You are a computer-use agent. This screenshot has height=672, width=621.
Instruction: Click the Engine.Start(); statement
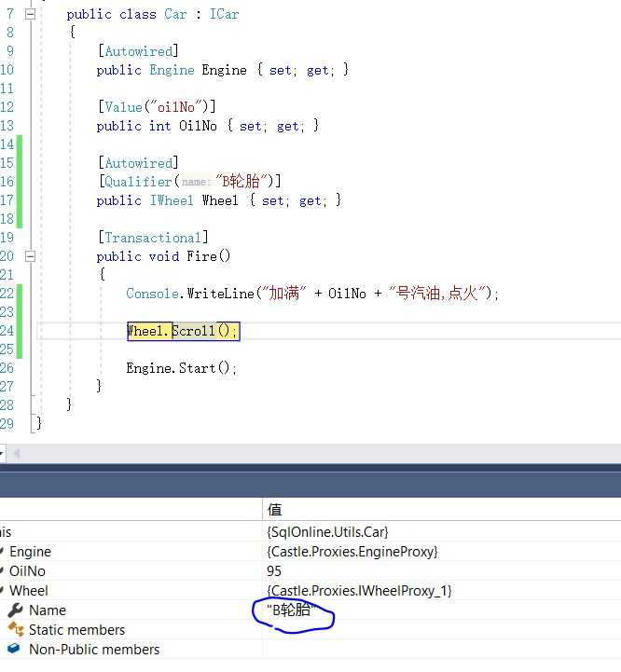182,368
